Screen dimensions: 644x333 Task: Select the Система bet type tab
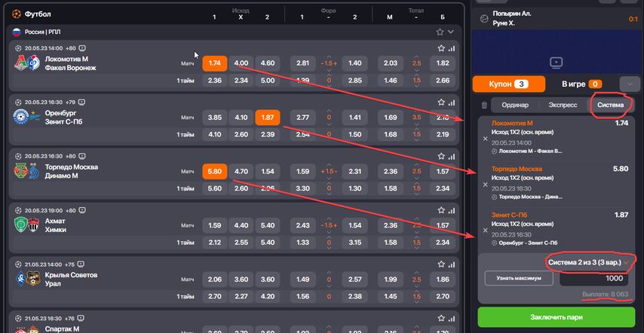pos(610,105)
